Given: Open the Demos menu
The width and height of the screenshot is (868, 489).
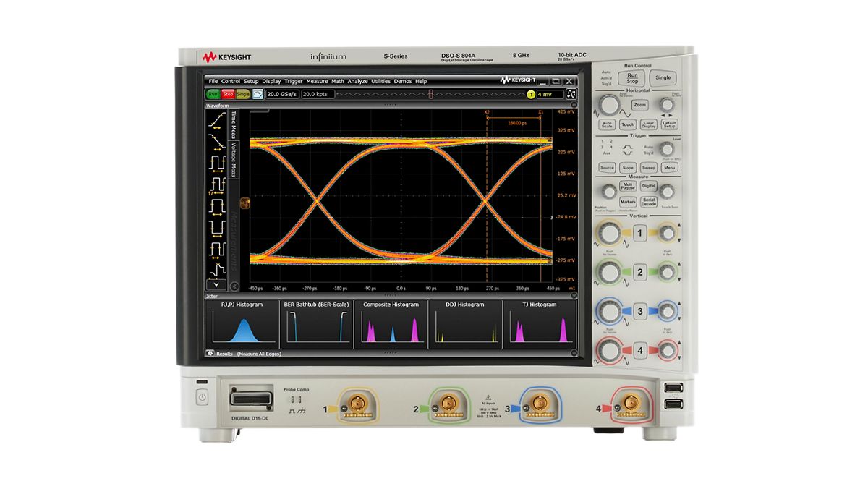Looking at the screenshot, I should point(403,81).
